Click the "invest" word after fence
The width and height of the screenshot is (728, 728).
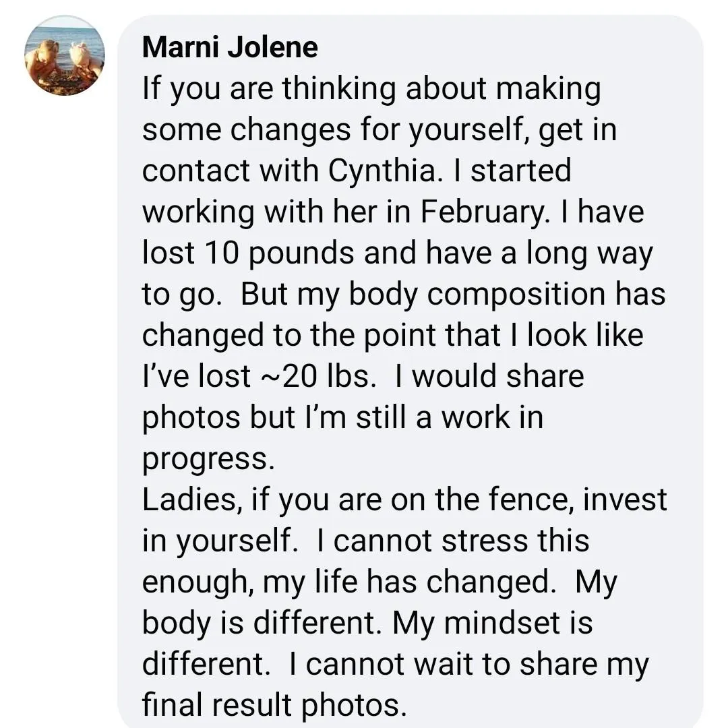(625, 499)
